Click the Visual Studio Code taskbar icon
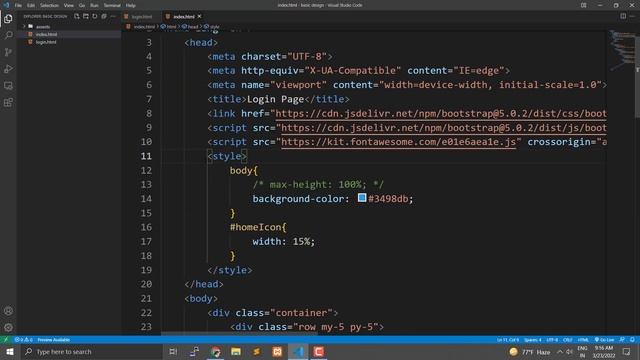The width and height of the screenshot is (640, 360). 298,351
